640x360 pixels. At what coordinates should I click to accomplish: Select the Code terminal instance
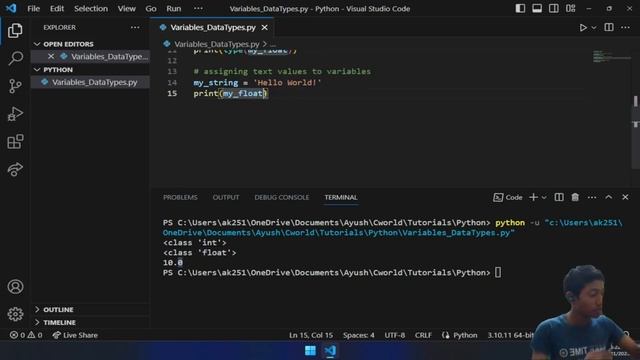click(x=508, y=197)
